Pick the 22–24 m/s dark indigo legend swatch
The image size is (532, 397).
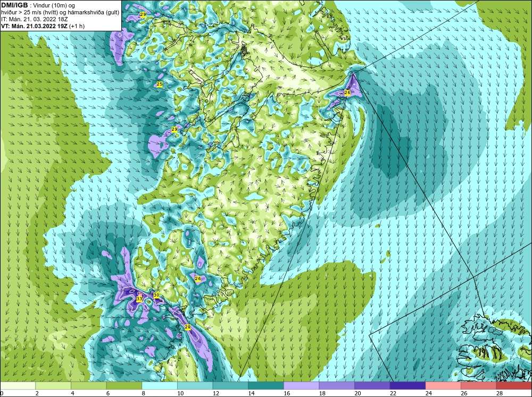(408, 385)
